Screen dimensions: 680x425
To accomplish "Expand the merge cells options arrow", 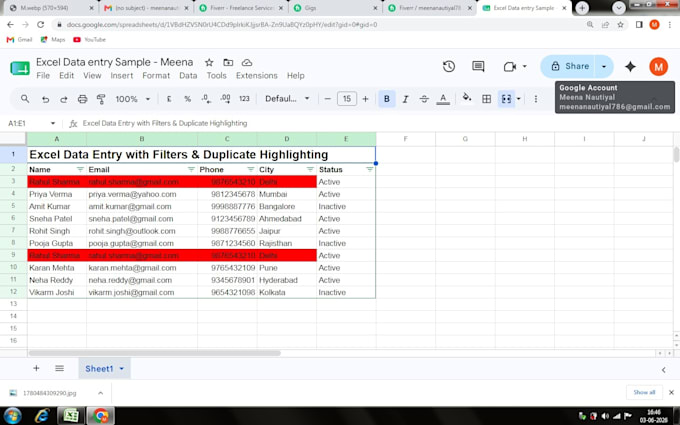I will (518, 99).
